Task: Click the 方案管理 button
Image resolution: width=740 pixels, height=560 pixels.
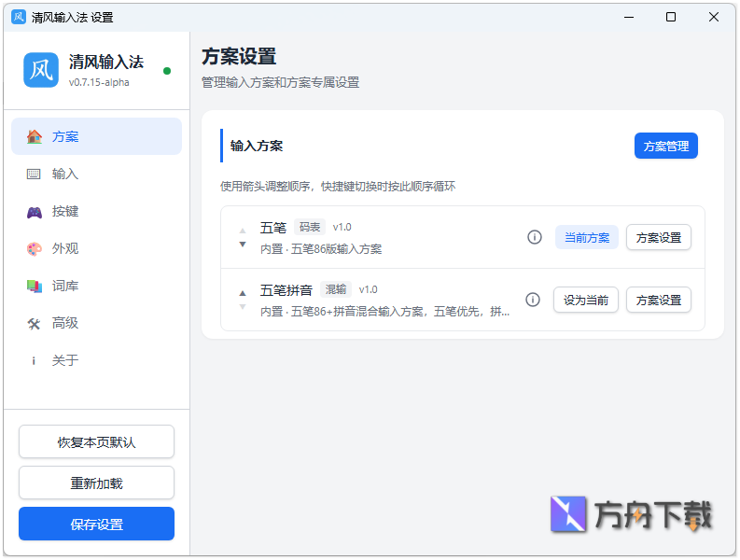Action: point(666,146)
